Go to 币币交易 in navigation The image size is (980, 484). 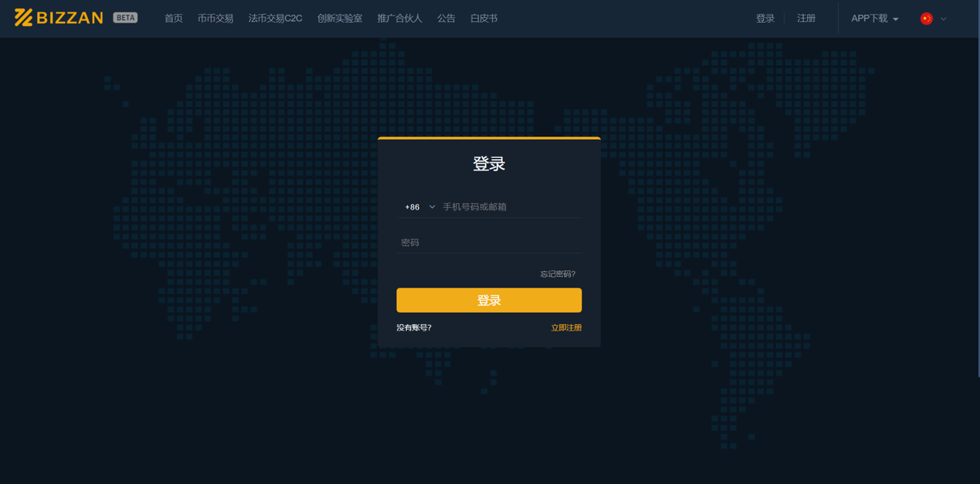(x=215, y=19)
